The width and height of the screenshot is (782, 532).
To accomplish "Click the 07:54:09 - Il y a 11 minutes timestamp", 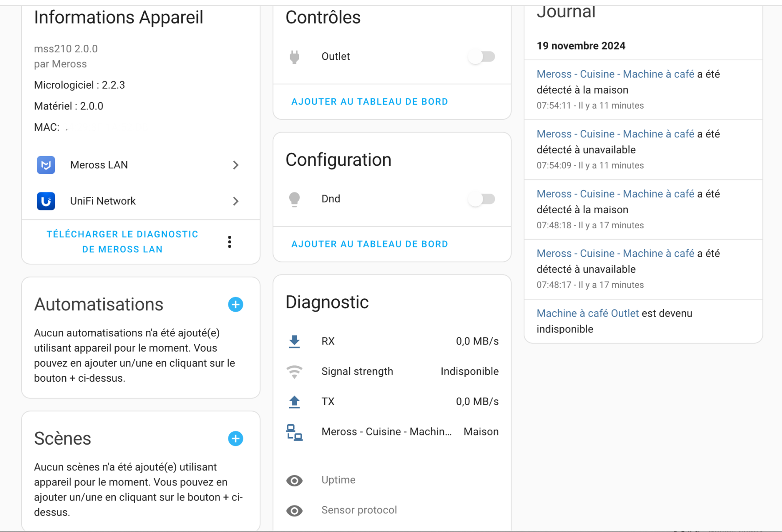I will coord(590,165).
